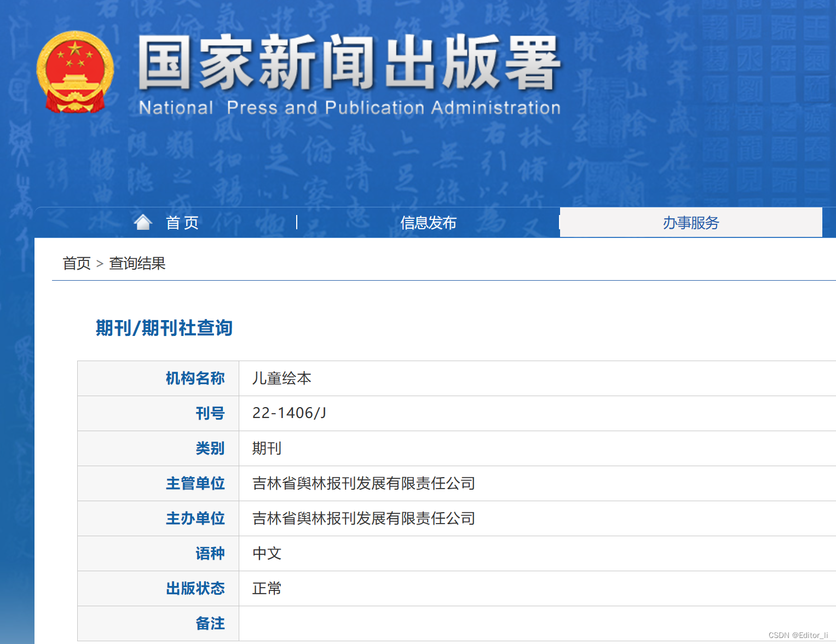Select the 出版状态 label cell
This screenshot has height=644, width=836.
(158, 589)
